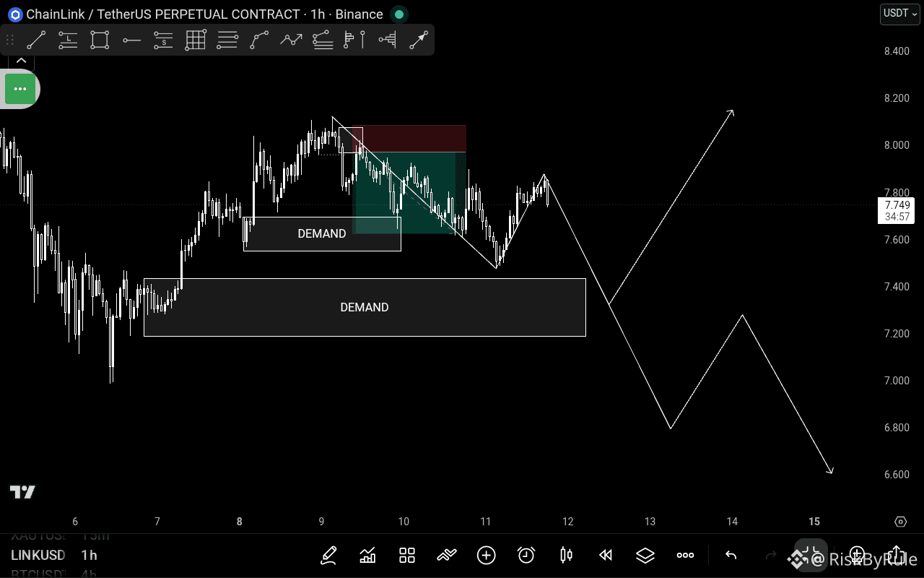Viewport: 924px width, 578px height.
Task: Select the Rectangle drawing tool
Action: tap(100, 40)
